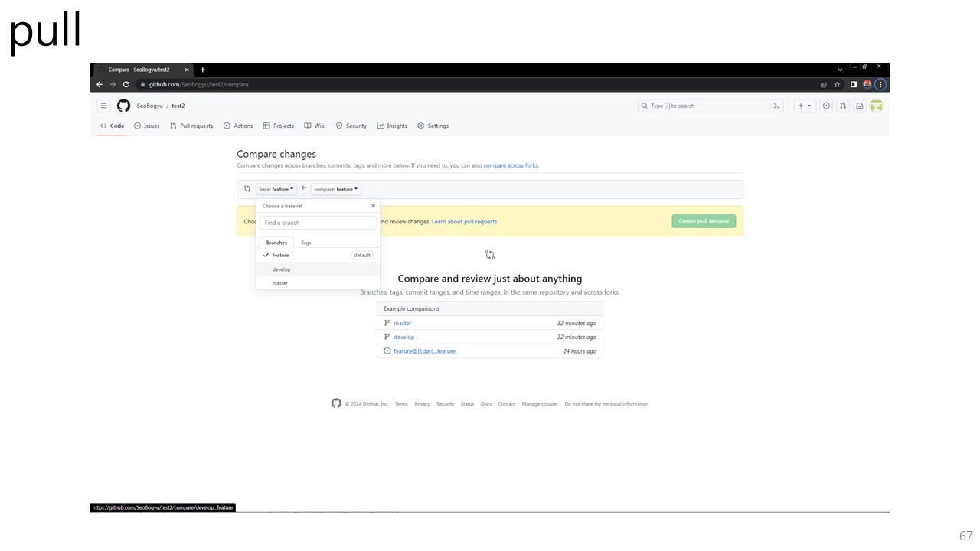Image resolution: width=980 pixels, height=551 pixels.
Task: Click the Create pull request button
Action: tap(704, 221)
